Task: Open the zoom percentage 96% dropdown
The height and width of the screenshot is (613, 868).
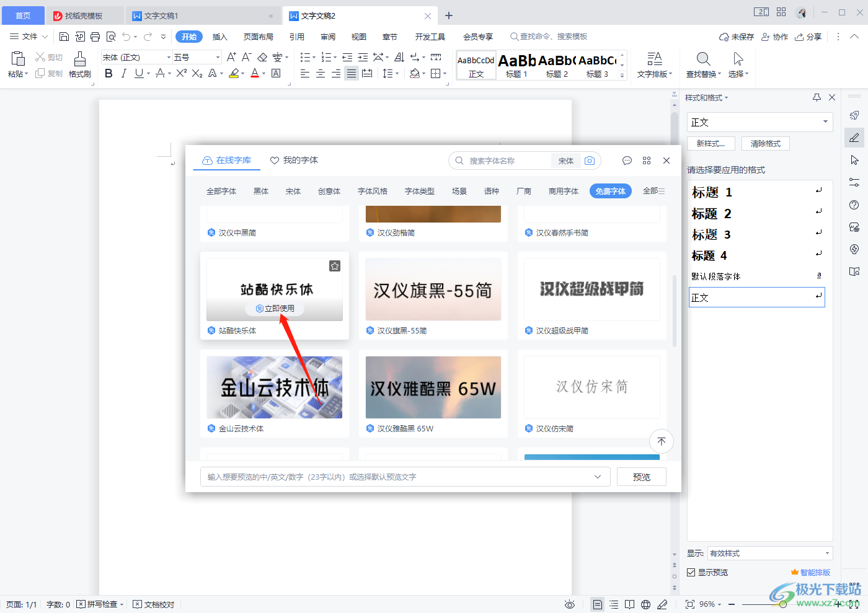Action: [x=710, y=604]
